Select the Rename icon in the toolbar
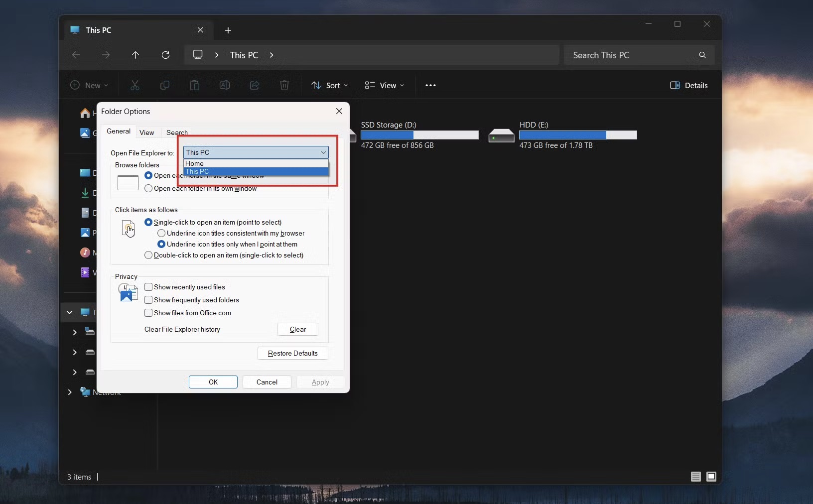Image resolution: width=813 pixels, height=504 pixels. [x=225, y=85]
